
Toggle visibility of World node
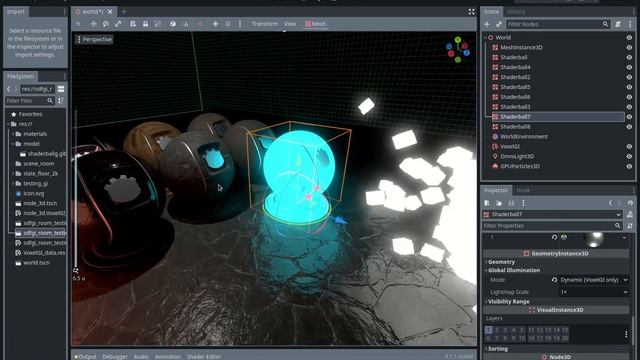(x=629, y=38)
